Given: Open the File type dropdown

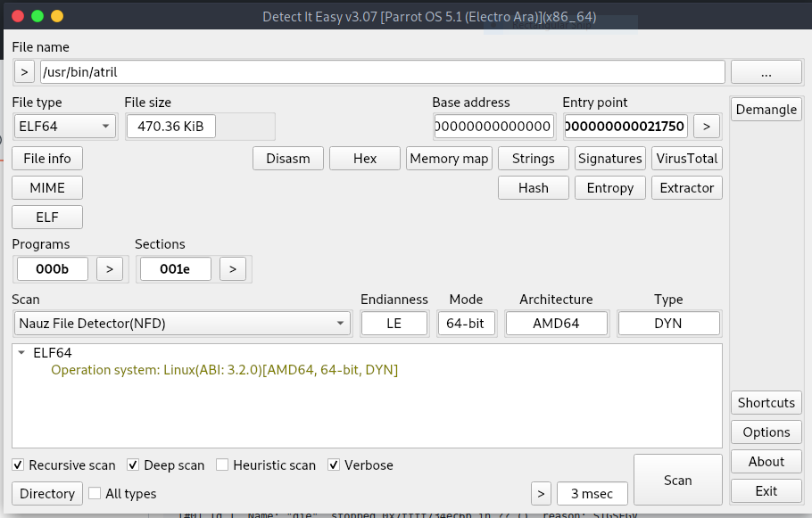Looking at the screenshot, I should (106, 126).
